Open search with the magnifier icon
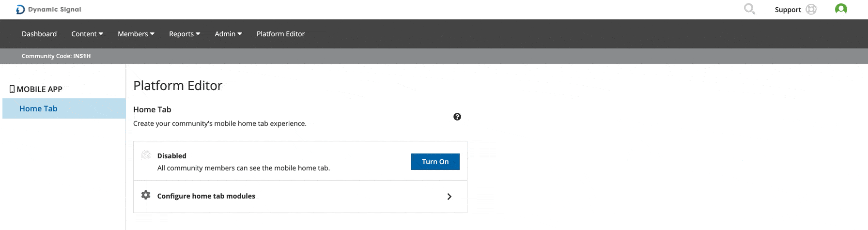 (x=749, y=9)
